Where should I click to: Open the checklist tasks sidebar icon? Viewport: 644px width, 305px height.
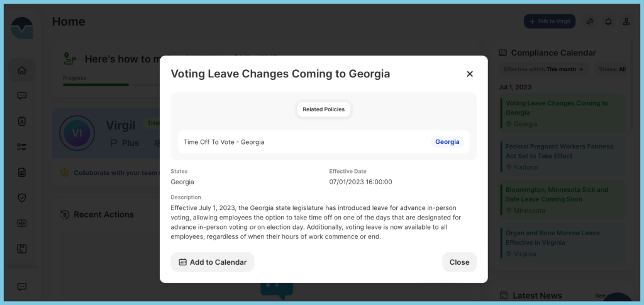(x=22, y=147)
